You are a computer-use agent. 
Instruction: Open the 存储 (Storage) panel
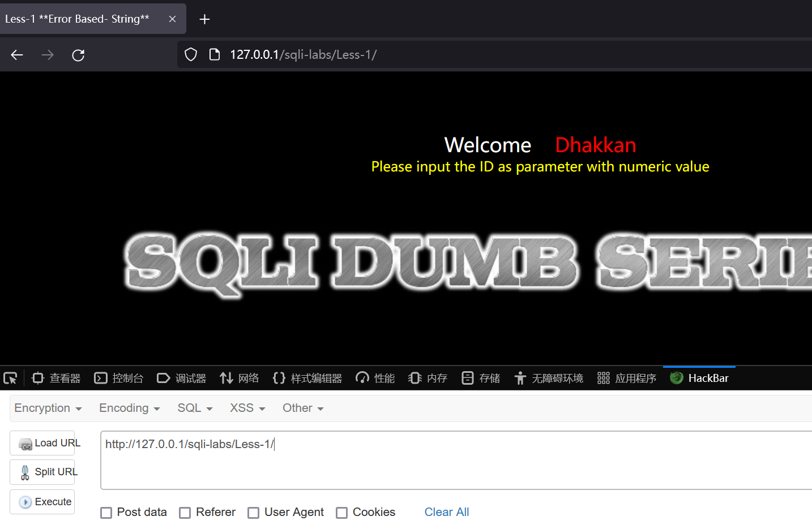[x=480, y=377]
